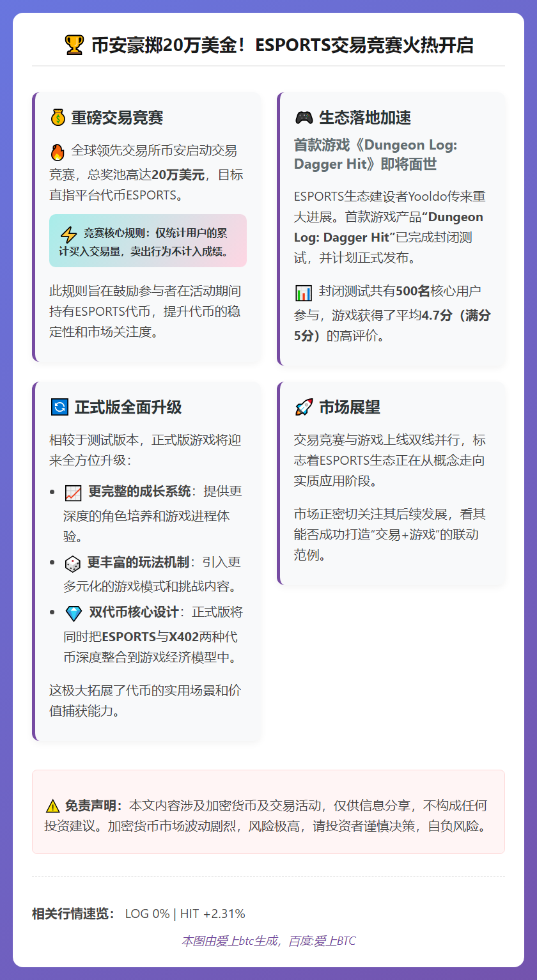
Task: Click the fire emoji before 全球领先交易所
Action: pos(58,152)
